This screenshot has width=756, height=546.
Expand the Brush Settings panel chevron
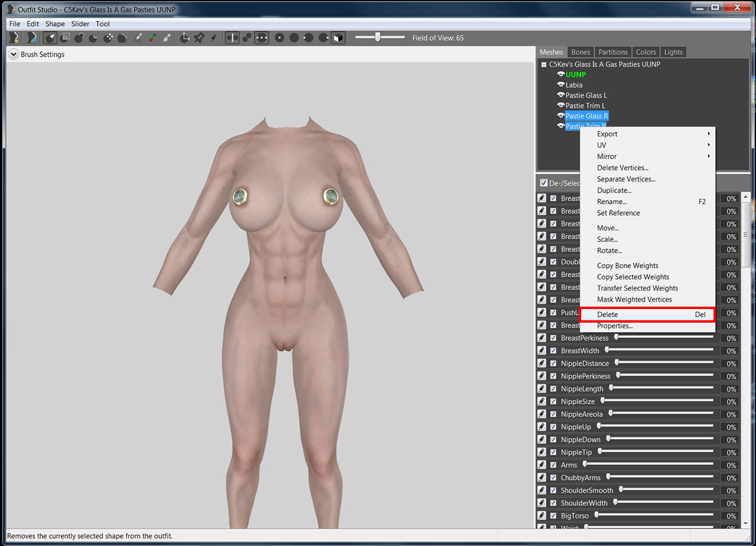coord(14,54)
